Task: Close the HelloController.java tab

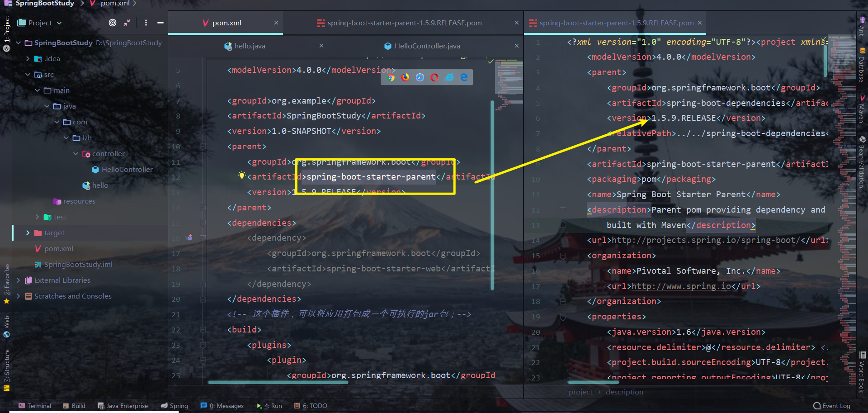Action: [x=517, y=46]
